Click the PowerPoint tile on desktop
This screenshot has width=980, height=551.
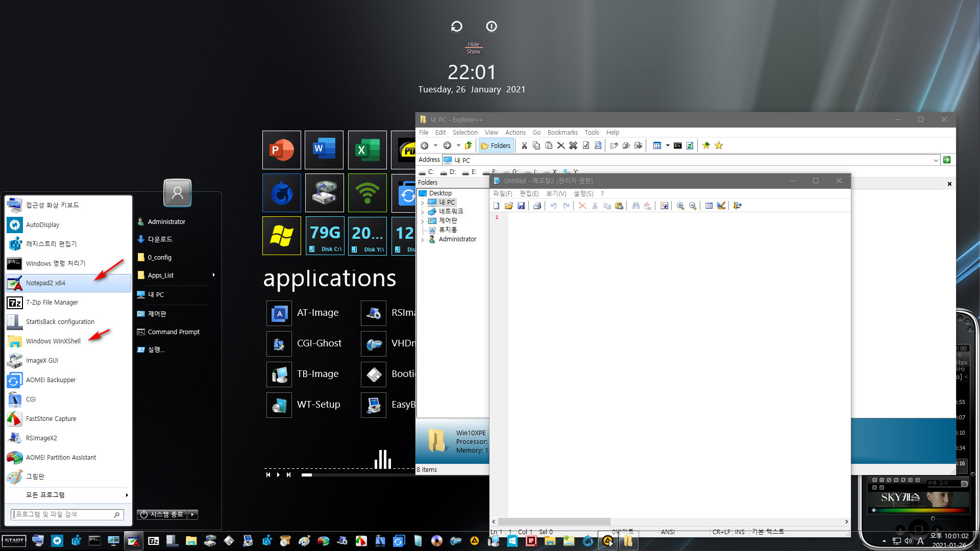pos(282,150)
